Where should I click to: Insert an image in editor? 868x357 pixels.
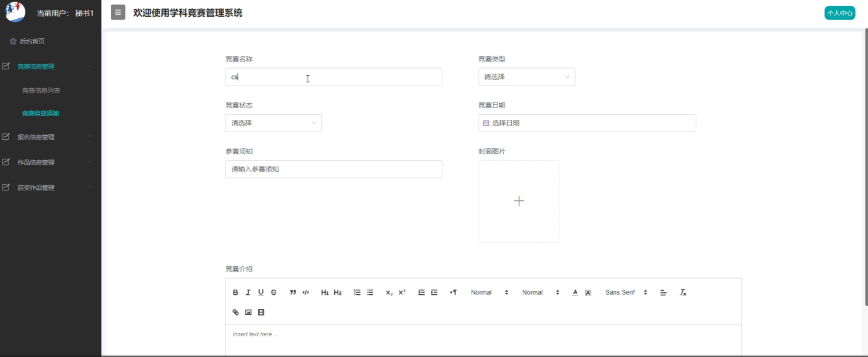(248, 312)
